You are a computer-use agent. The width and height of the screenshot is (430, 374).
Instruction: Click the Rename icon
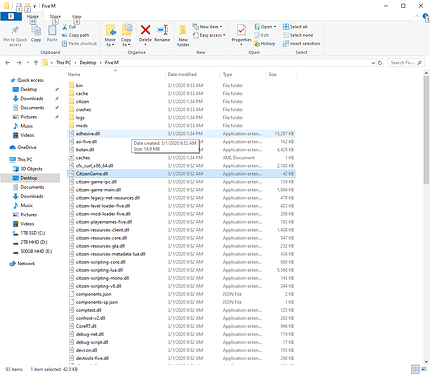[x=162, y=30]
